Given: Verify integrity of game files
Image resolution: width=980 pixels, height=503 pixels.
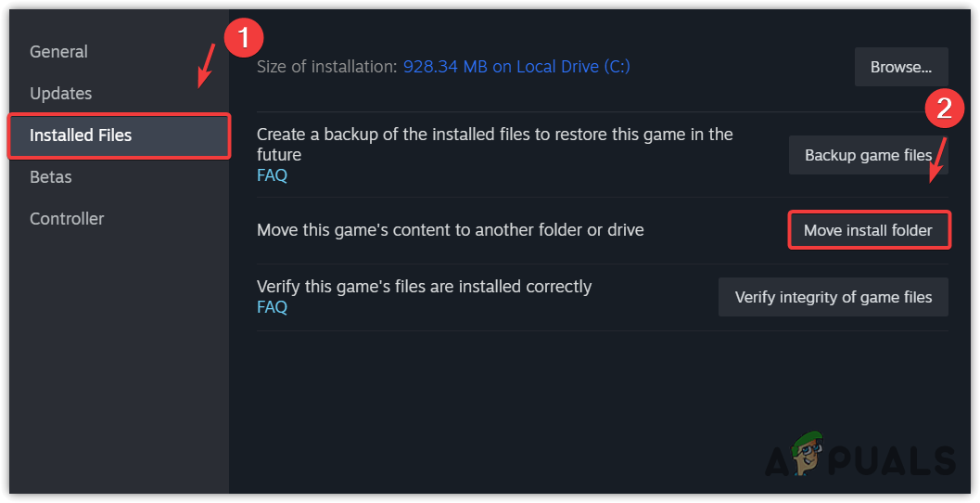Looking at the screenshot, I should pos(833,297).
